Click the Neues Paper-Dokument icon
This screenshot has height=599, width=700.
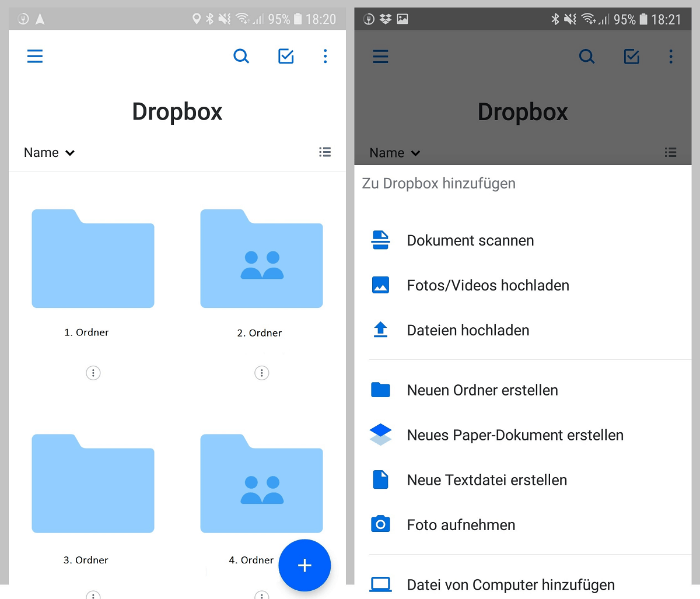(x=380, y=434)
